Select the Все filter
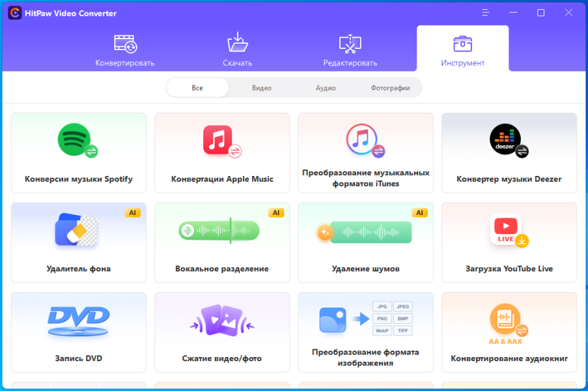Screen dimensions: 588x391 (197, 88)
